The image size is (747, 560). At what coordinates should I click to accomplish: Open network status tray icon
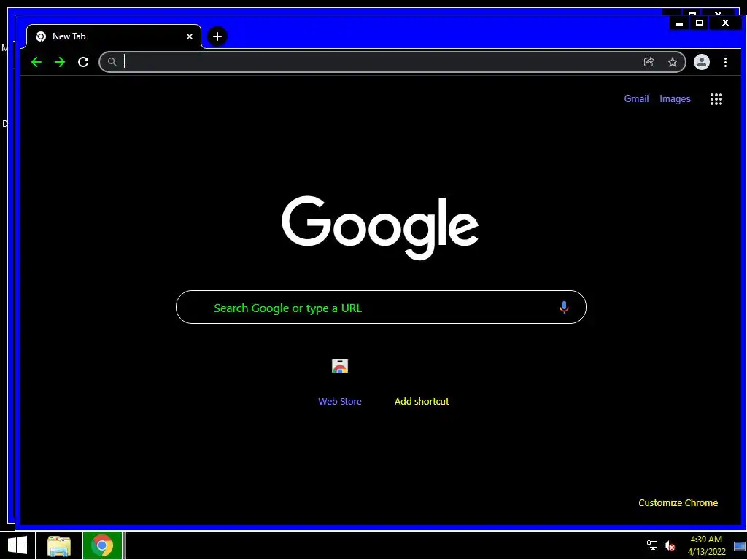(x=651, y=545)
